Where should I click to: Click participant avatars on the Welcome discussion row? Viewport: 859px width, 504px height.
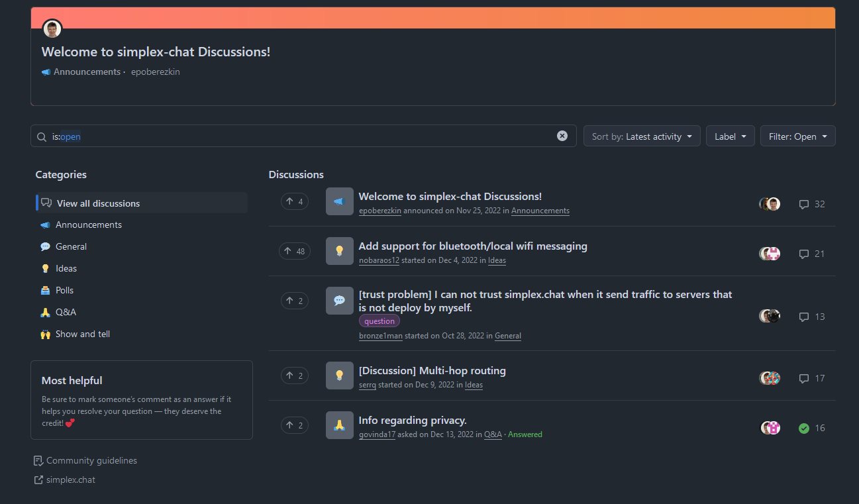coord(770,204)
